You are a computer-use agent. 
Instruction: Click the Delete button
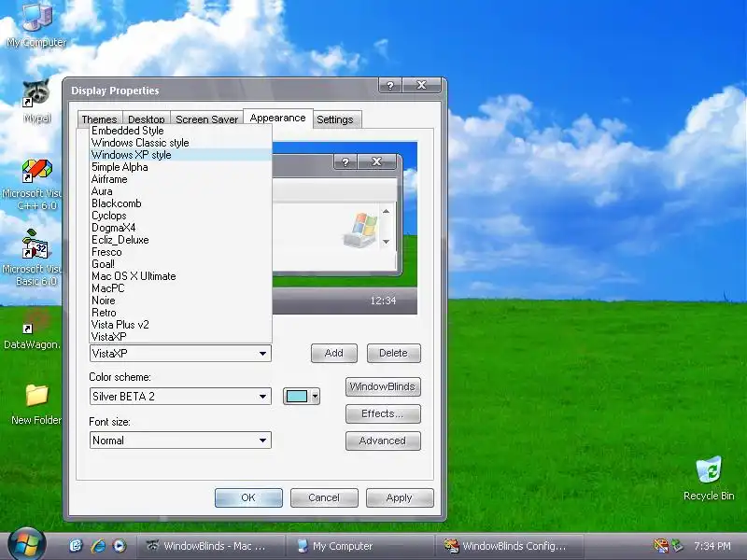393,354
